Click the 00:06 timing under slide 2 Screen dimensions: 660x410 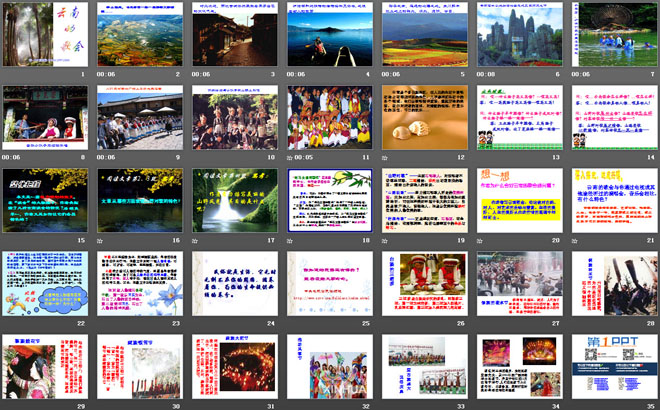[107, 74]
